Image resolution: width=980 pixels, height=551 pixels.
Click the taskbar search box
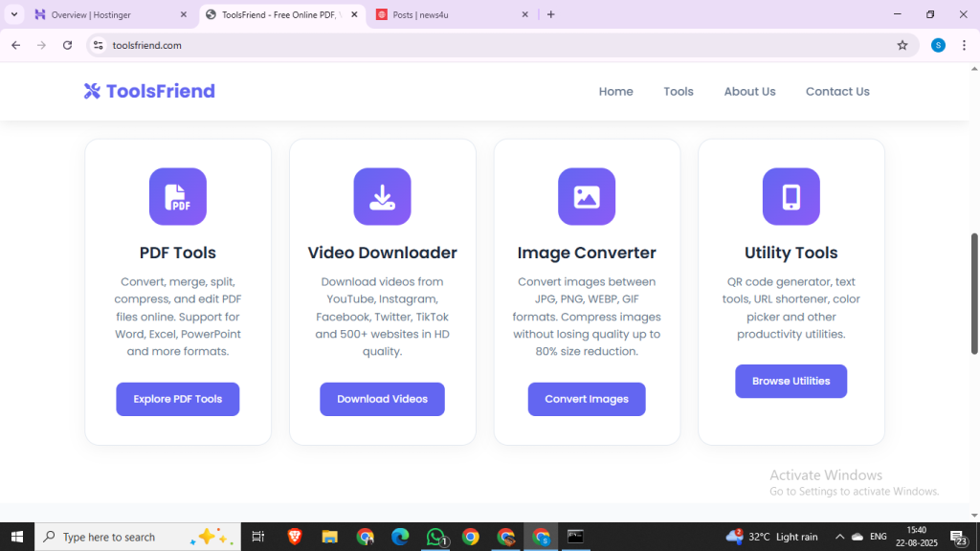[138, 537]
